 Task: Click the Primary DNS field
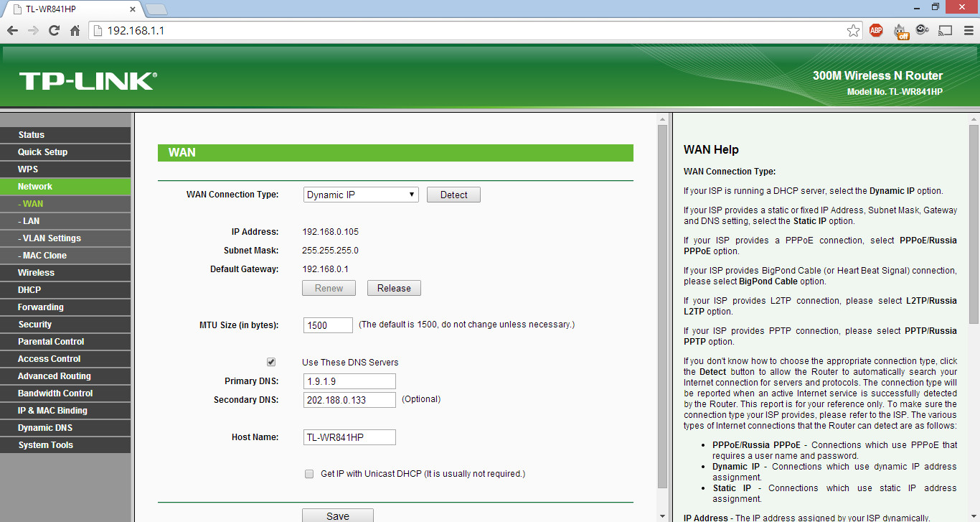[x=349, y=381]
